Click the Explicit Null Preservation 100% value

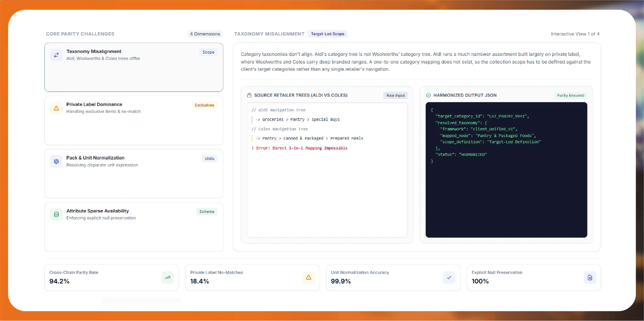(x=480, y=281)
